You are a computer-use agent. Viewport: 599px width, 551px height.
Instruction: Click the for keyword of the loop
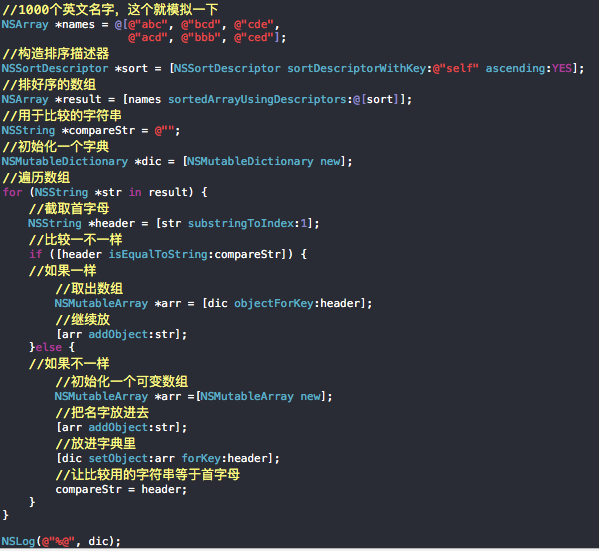click(12, 192)
